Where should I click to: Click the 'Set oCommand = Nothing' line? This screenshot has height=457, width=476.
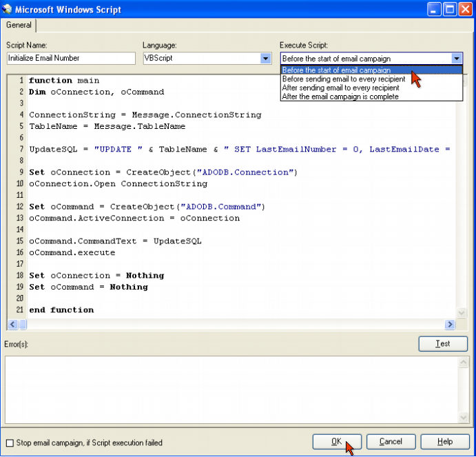(89, 287)
